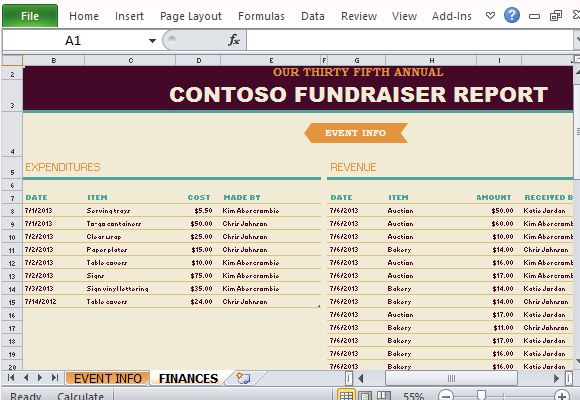Expand the Name Box dropdown arrow
Screen dimensions: 580x400
pos(152,41)
